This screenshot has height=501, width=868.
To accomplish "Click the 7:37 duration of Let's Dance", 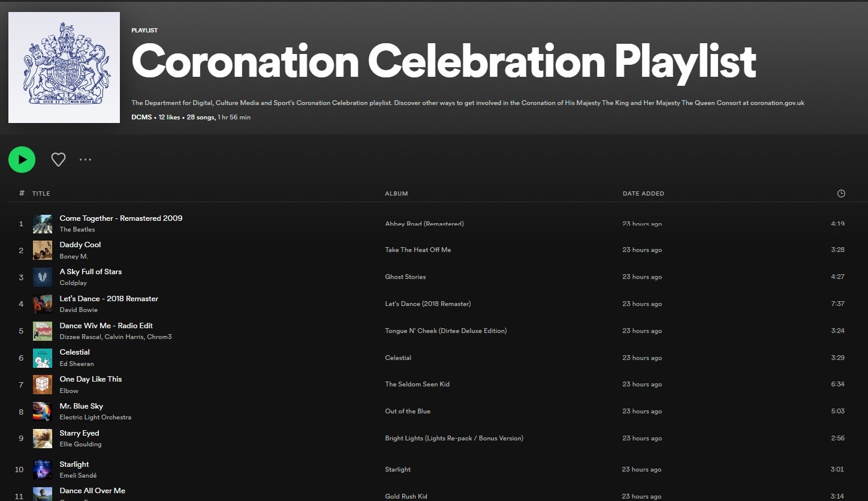I will 838,304.
